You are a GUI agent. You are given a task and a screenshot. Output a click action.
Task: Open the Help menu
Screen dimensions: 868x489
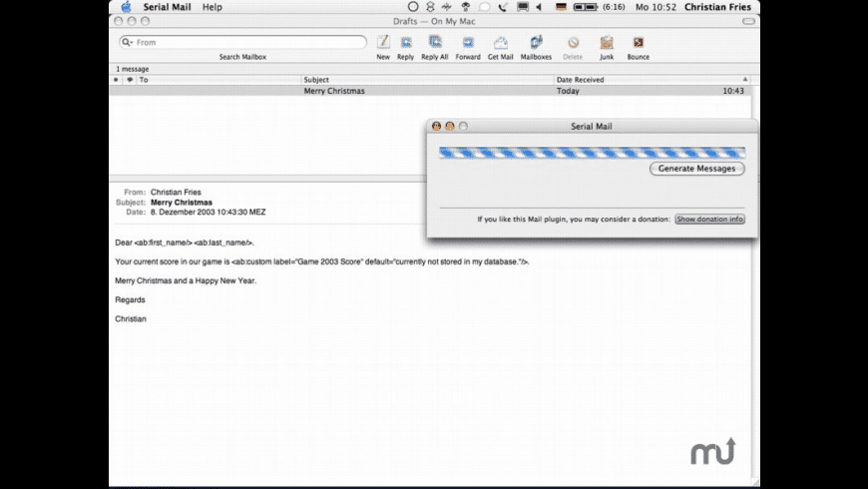tap(213, 7)
